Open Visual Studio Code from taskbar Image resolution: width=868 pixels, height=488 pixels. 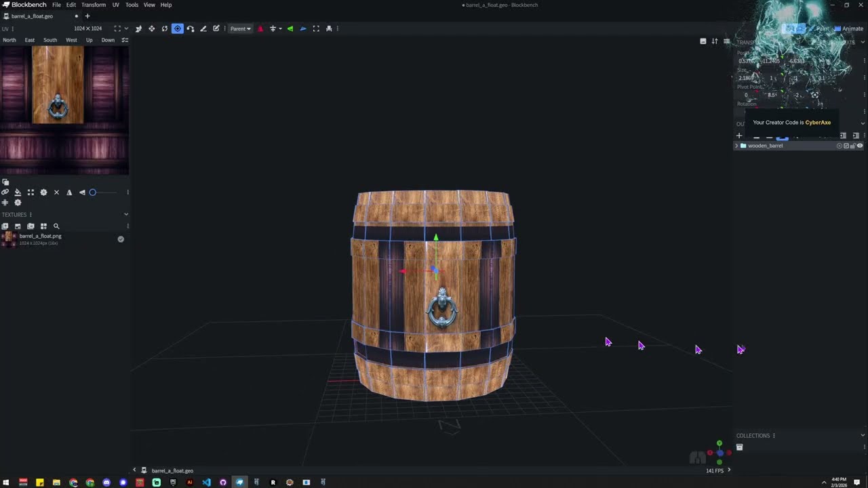pos(206,483)
